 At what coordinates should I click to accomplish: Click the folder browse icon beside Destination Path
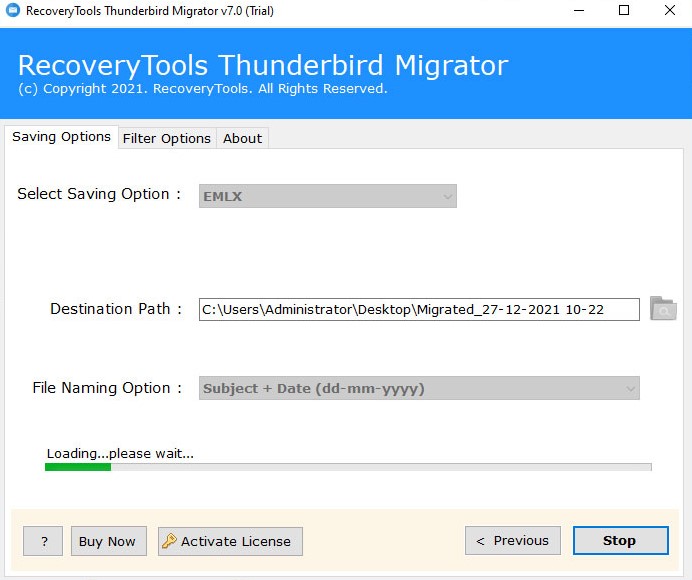(663, 309)
